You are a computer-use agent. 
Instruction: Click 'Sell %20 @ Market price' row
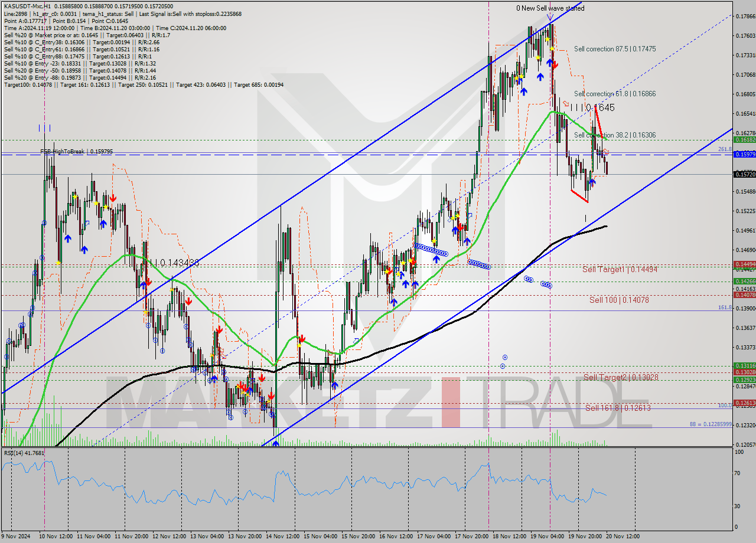(87, 35)
